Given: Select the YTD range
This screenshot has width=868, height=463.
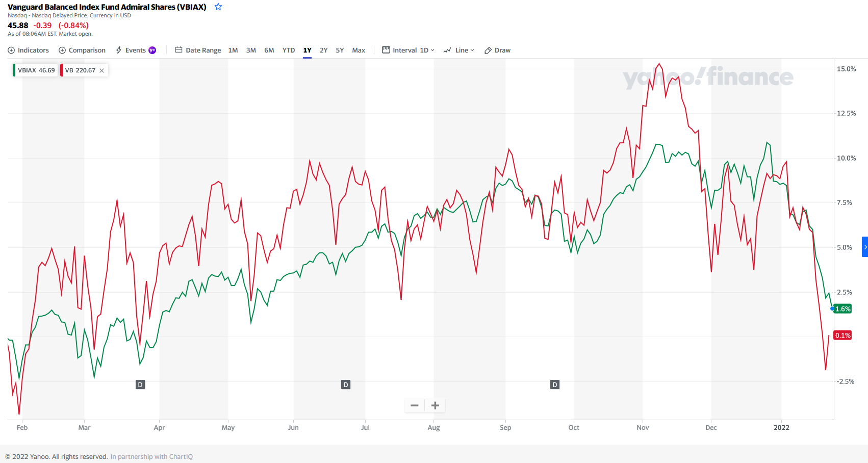Looking at the screenshot, I should coord(289,50).
